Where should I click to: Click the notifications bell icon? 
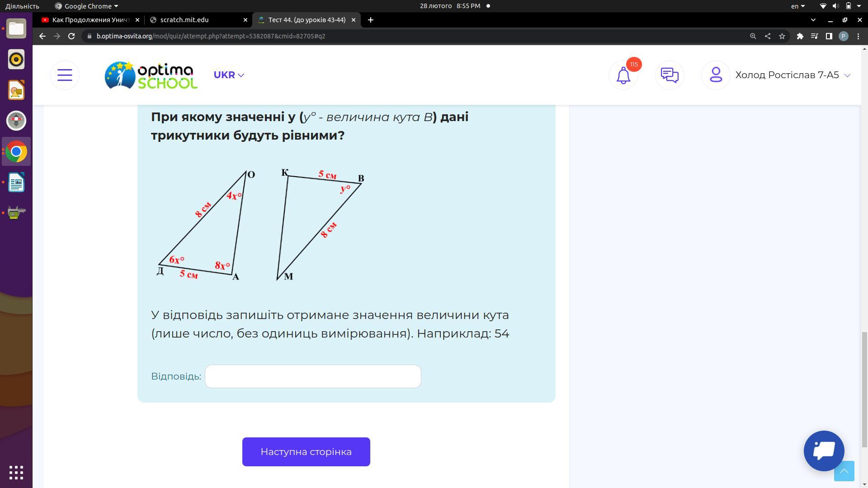pos(623,75)
